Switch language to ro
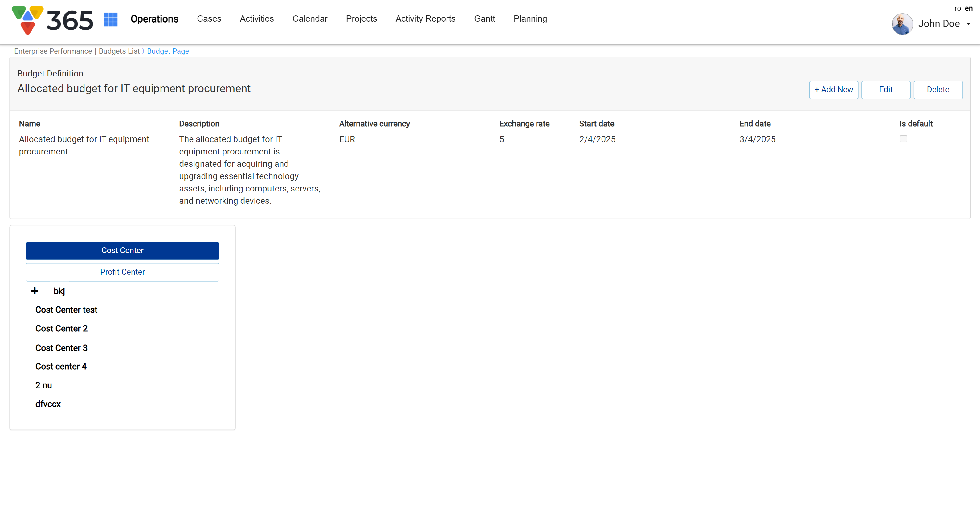The height and width of the screenshot is (513, 980). pos(958,8)
